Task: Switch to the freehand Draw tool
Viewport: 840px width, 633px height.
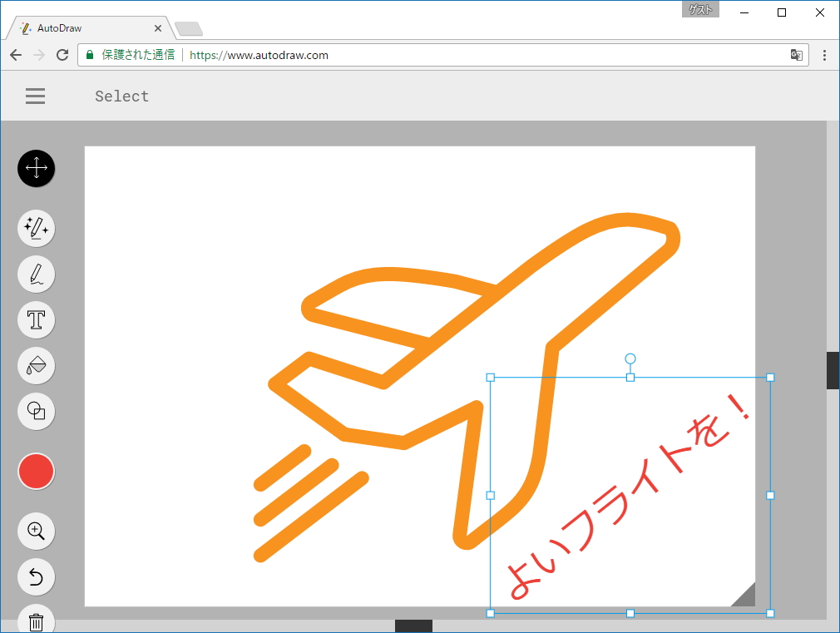Action: tap(36, 274)
